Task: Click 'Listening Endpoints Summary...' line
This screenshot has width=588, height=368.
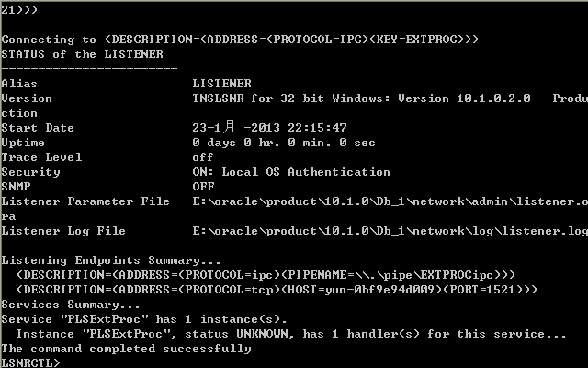Action: 111,260
